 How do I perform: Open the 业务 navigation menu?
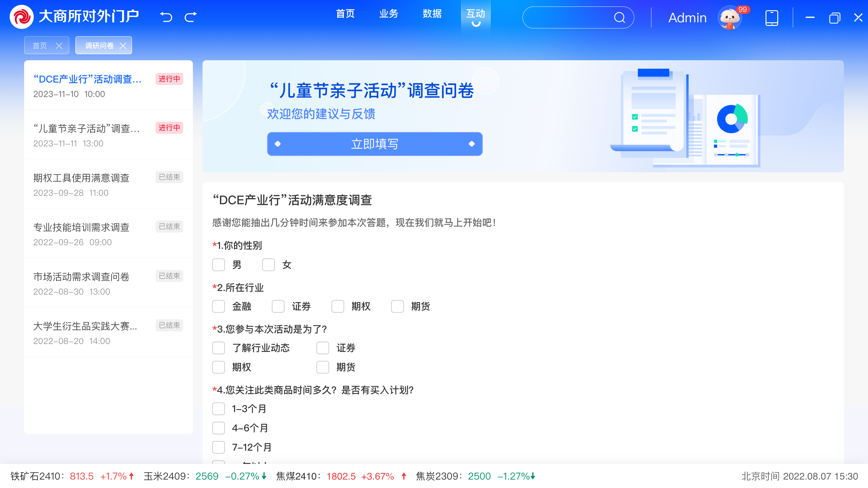point(388,14)
